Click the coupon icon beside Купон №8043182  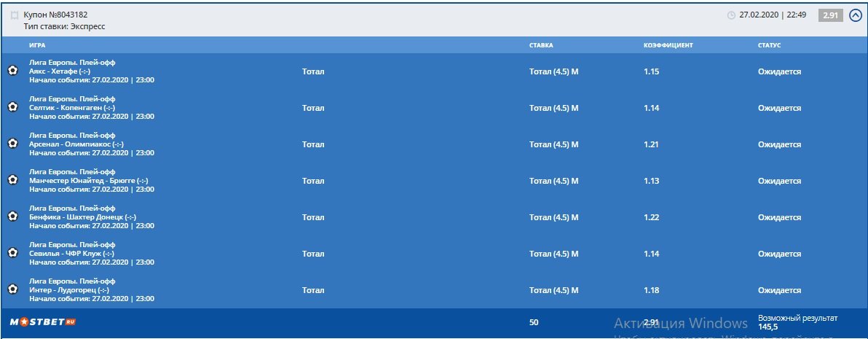(x=15, y=15)
